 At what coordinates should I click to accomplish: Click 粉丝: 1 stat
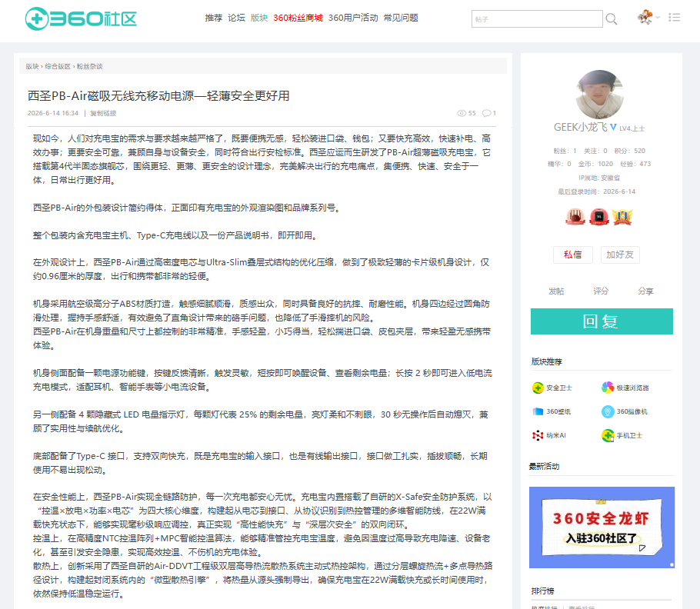565,151
